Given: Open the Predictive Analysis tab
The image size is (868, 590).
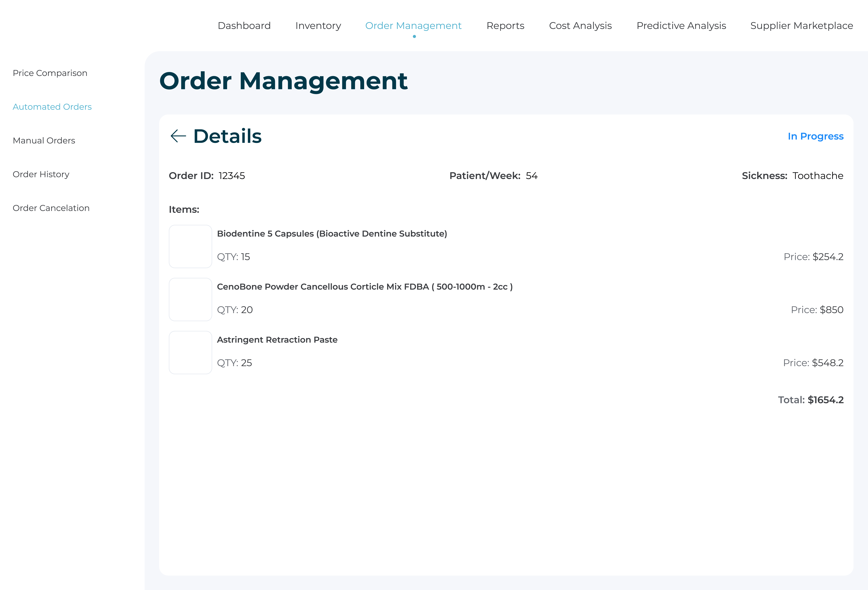Looking at the screenshot, I should pos(681,25).
